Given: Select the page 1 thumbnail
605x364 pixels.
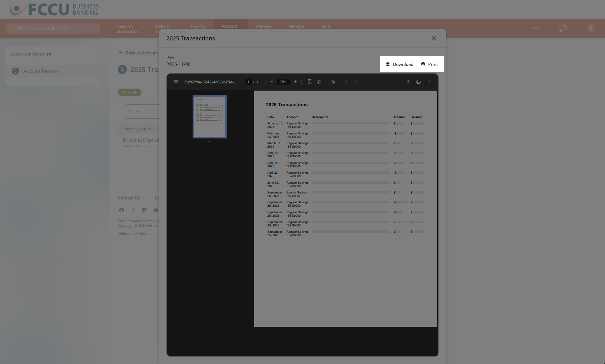Looking at the screenshot, I should tap(210, 117).
